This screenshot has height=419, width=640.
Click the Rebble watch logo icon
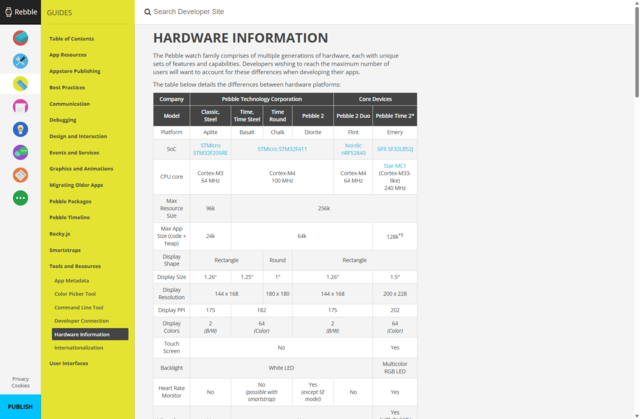coord(9,12)
